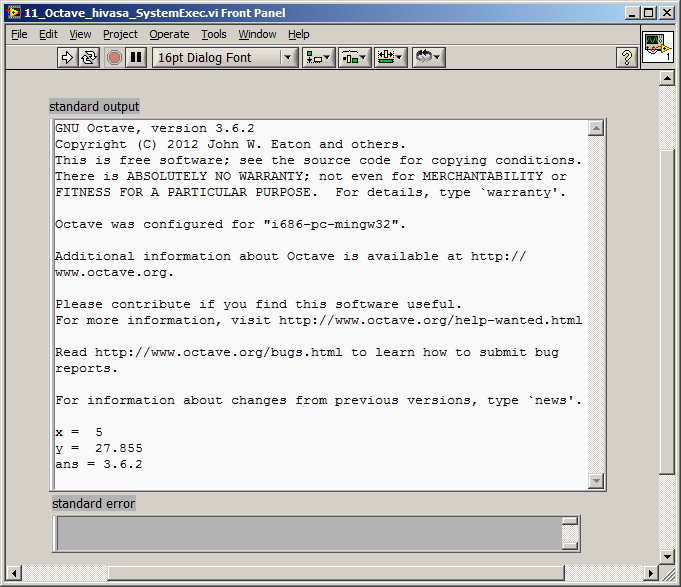The height and width of the screenshot is (587, 681).
Task: Click the Context Help question mark button
Action: 627,57
